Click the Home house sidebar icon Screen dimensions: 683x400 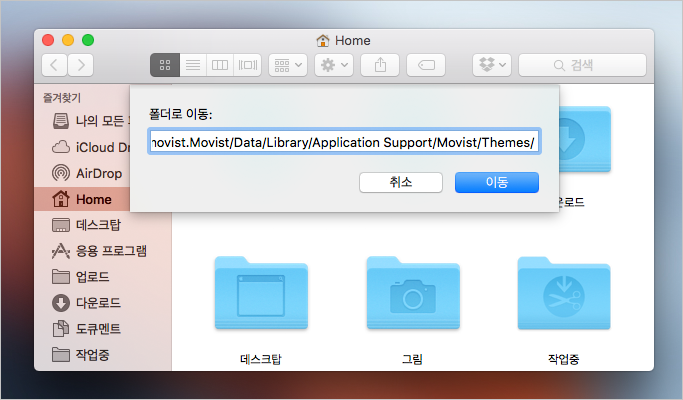[x=61, y=199]
